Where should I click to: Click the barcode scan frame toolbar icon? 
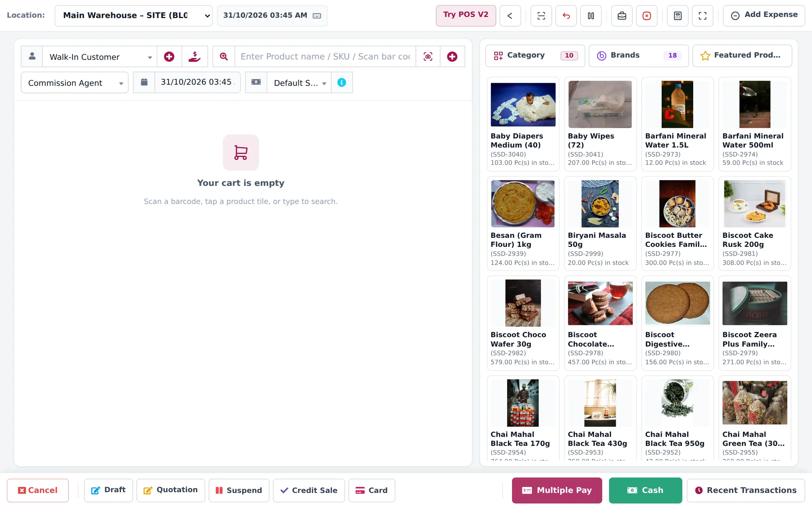[x=541, y=16]
